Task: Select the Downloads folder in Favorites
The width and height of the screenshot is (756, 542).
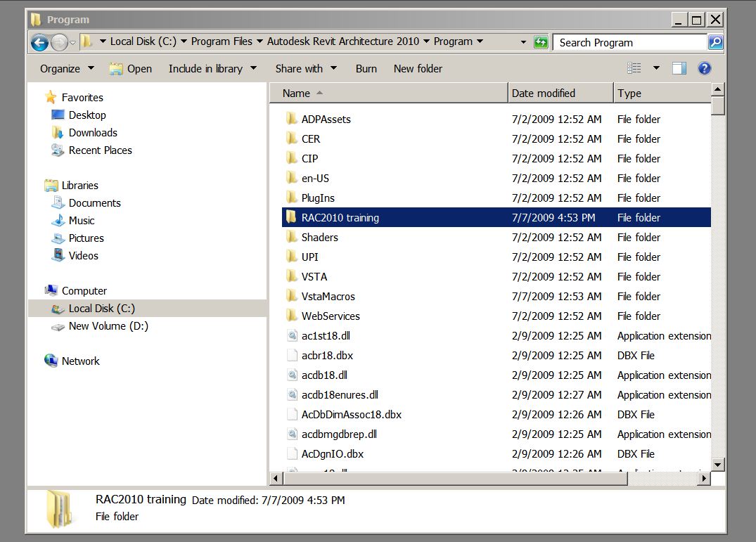Action: 92,133
